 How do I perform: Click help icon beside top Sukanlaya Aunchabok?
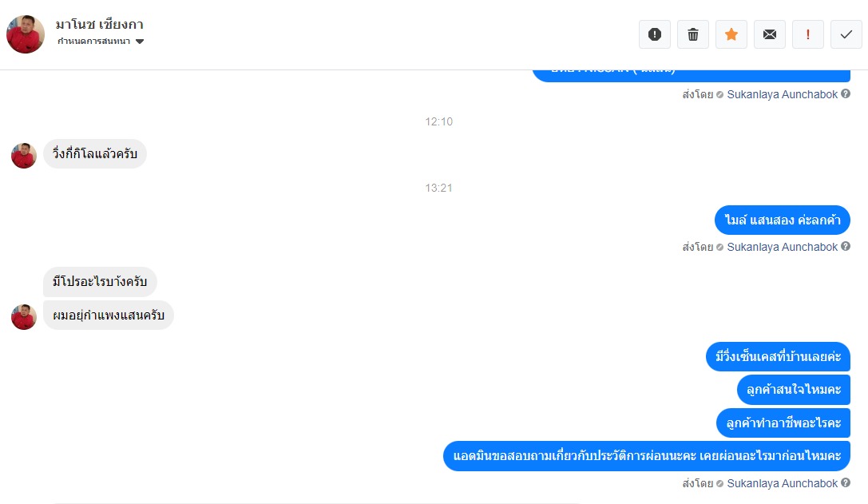pos(846,93)
